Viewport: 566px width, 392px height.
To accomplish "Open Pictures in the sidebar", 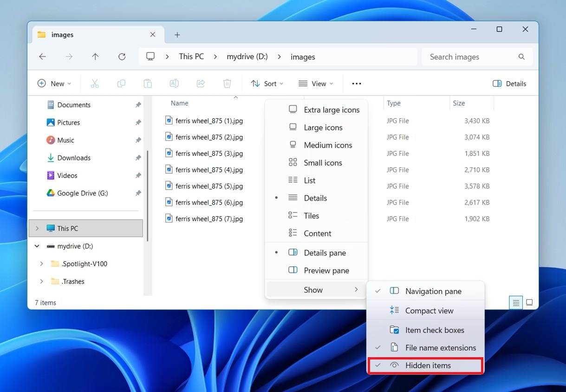I will click(68, 123).
